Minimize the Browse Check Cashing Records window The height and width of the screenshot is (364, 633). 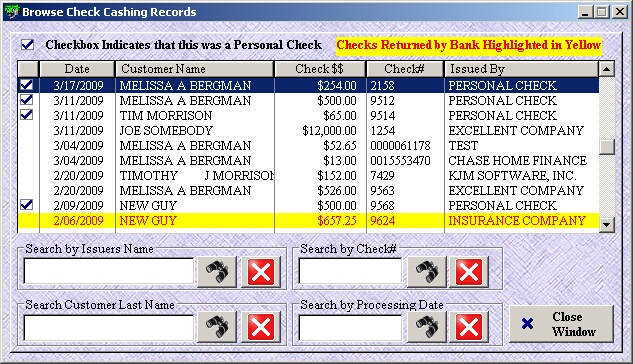point(585,12)
